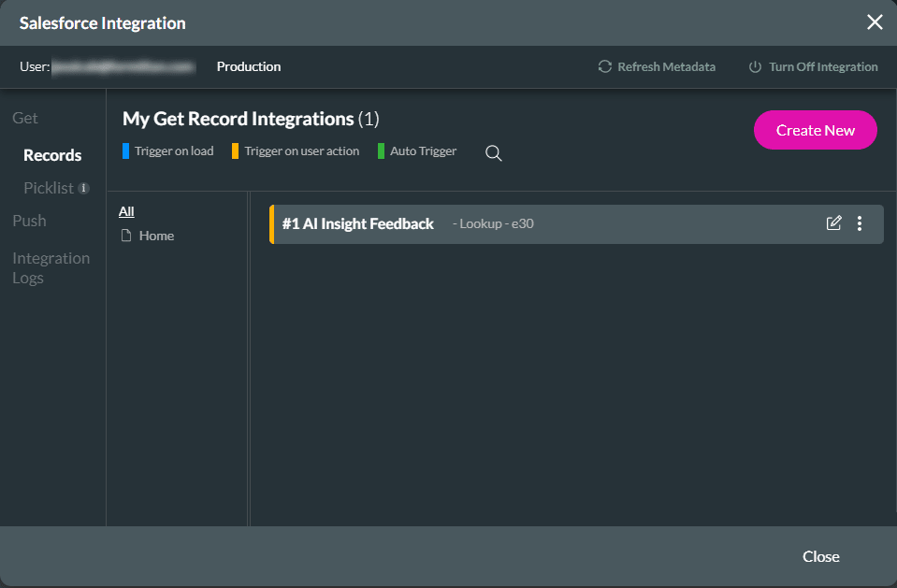Image resolution: width=897 pixels, height=588 pixels.
Task: Expand the Push section in the sidebar
Action: (29, 221)
